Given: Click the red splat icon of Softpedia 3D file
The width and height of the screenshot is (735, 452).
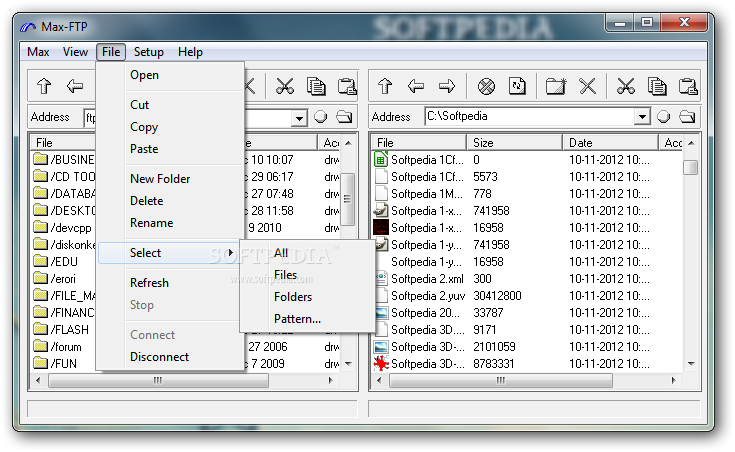Looking at the screenshot, I should tap(381, 363).
